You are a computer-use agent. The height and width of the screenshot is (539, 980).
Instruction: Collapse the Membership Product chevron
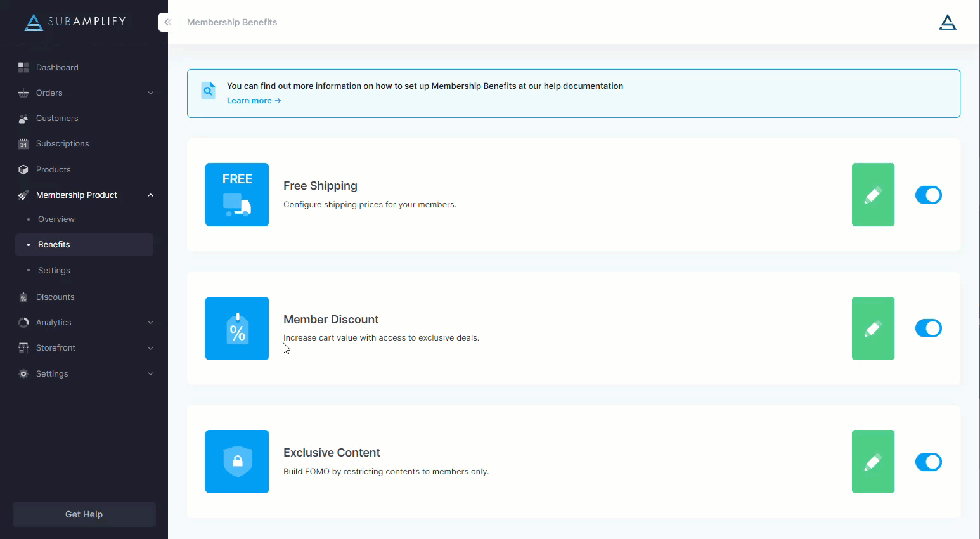[151, 195]
